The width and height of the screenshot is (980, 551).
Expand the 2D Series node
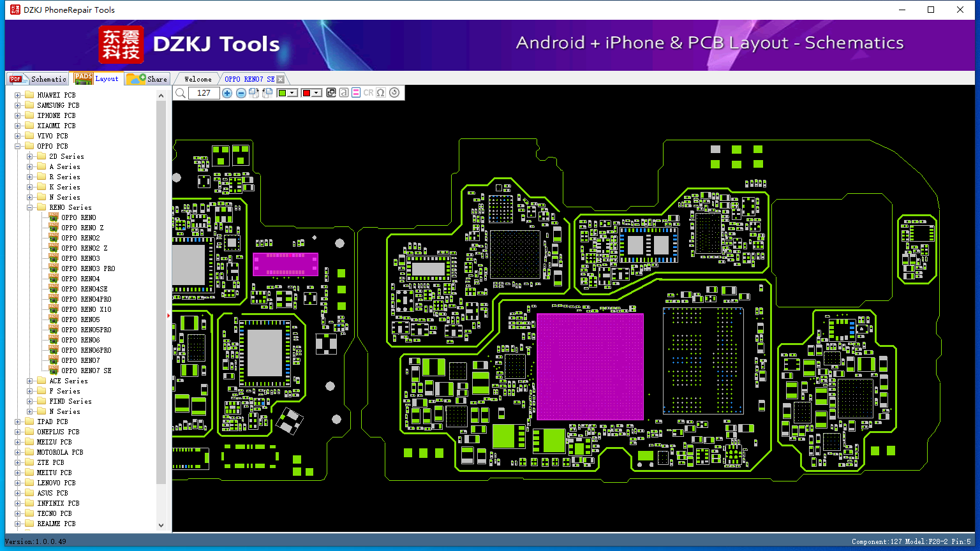point(30,156)
